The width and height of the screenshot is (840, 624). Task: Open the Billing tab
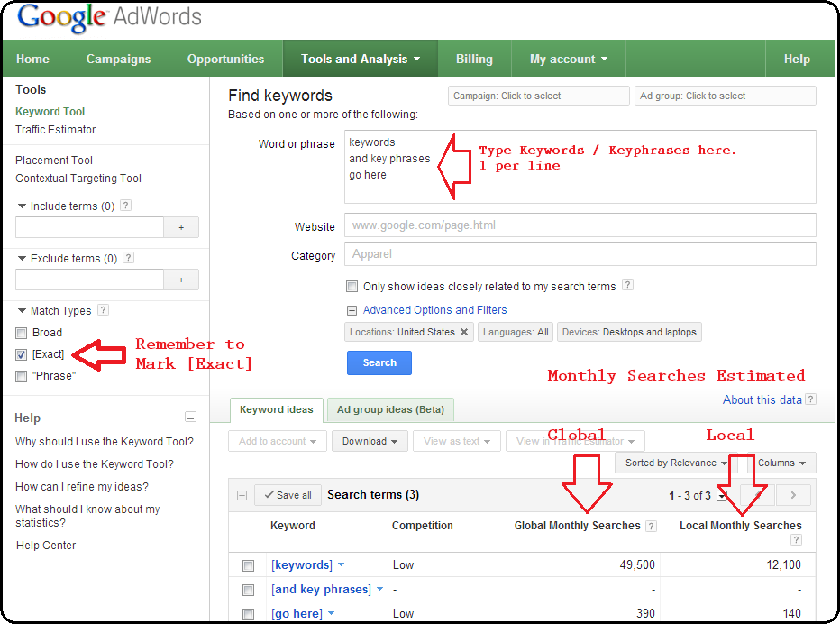click(x=474, y=59)
